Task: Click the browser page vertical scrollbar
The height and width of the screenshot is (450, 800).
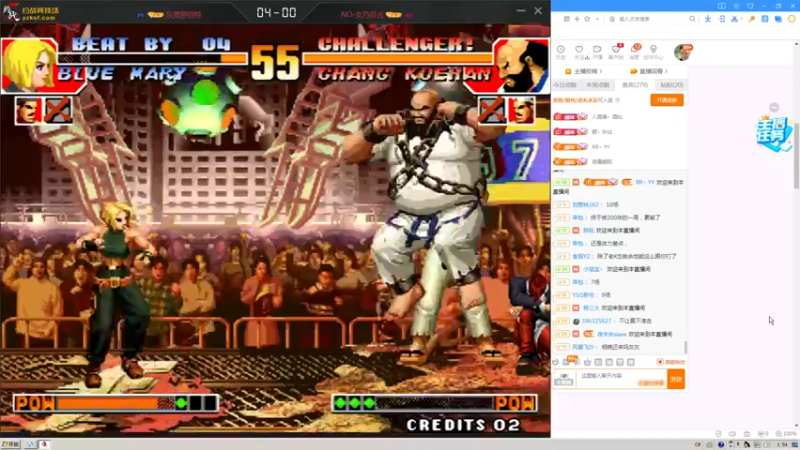Action: [x=796, y=158]
